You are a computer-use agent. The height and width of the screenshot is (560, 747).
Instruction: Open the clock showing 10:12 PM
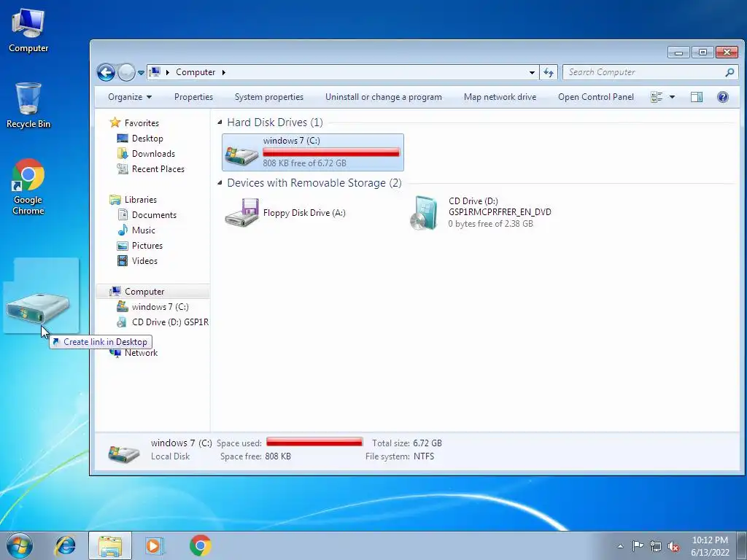(710, 546)
